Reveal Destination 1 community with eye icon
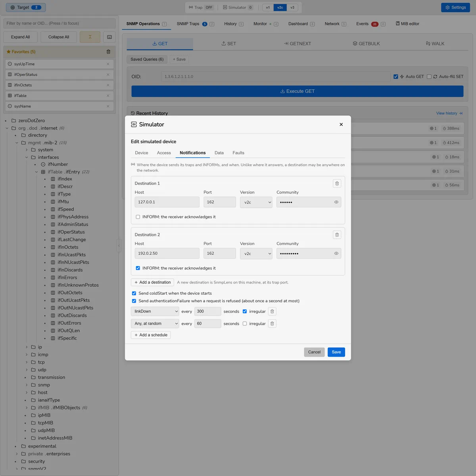Screen dimensions: 476x476 click(x=336, y=202)
